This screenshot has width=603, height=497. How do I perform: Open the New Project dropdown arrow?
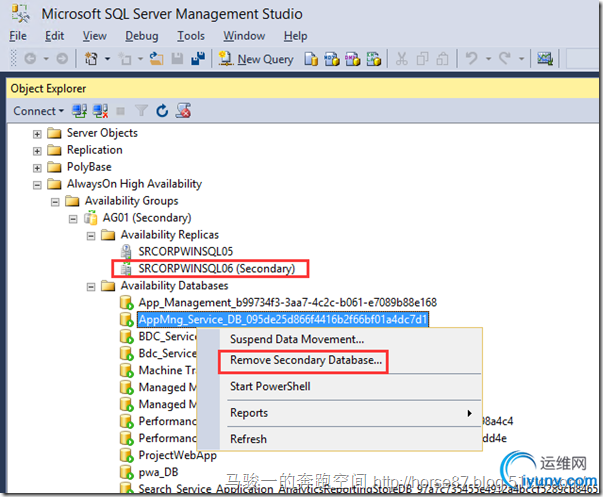coord(107,59)
